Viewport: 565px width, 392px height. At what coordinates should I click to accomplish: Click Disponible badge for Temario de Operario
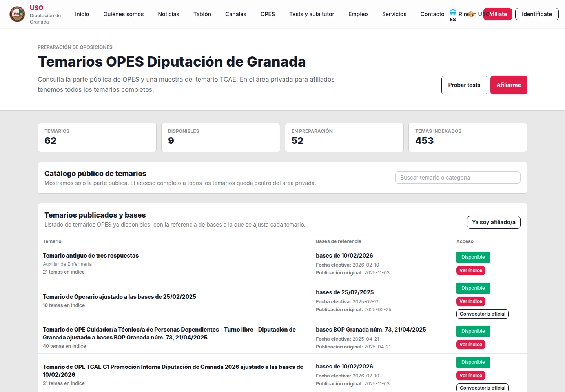[x=473, y=288]
